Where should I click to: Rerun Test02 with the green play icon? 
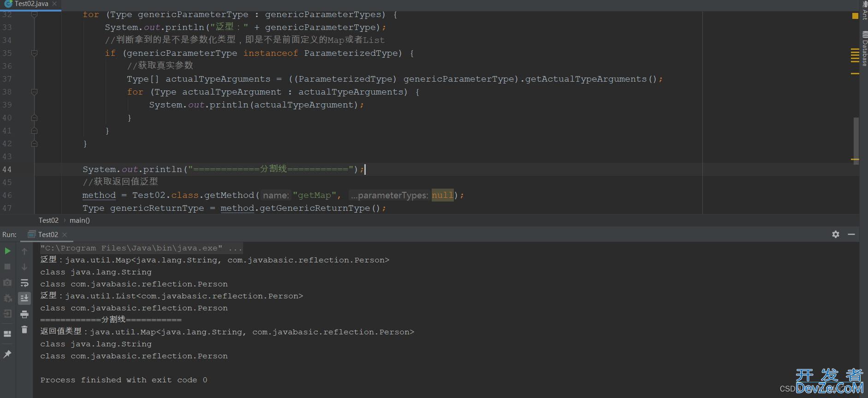(x=7, y=251)
